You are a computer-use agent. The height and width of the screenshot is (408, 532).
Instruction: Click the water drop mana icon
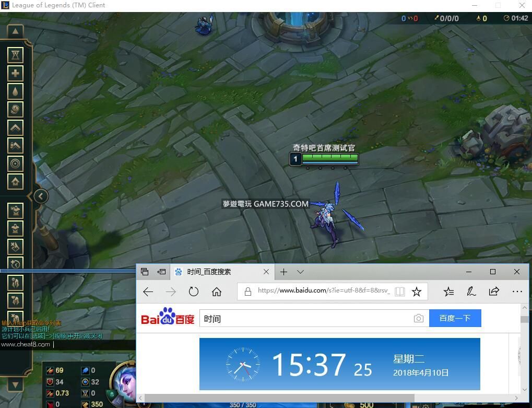[15, 91]
